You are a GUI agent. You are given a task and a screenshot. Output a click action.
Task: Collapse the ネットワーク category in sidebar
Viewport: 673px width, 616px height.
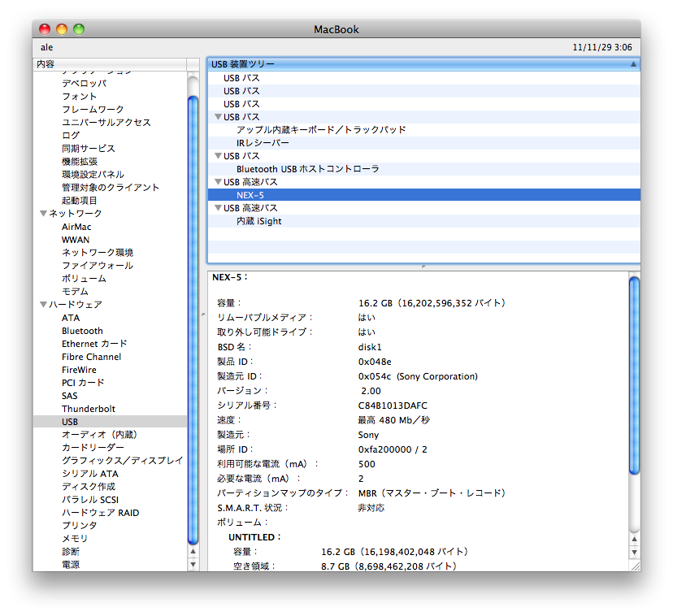pyautogui.click(x=43, y=214)
